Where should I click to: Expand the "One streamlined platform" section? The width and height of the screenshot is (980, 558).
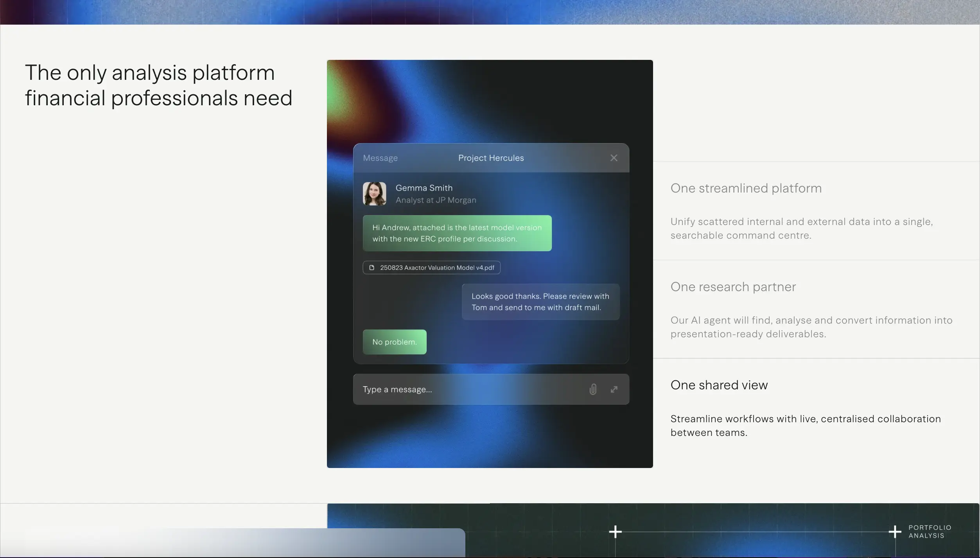coord(746,188)
